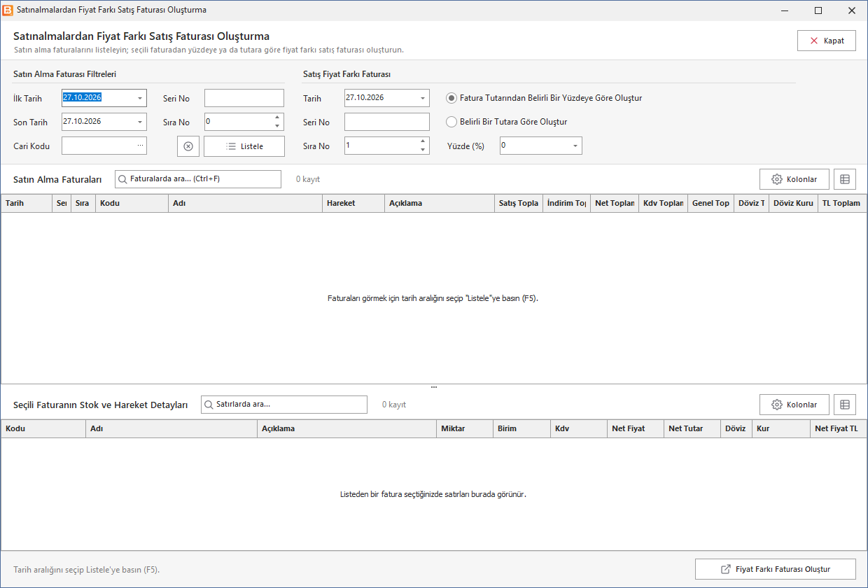Click Fiyat Farkı Faturası Oluştur button
Viewport: 868px width, 588px height.
(776, 569)
